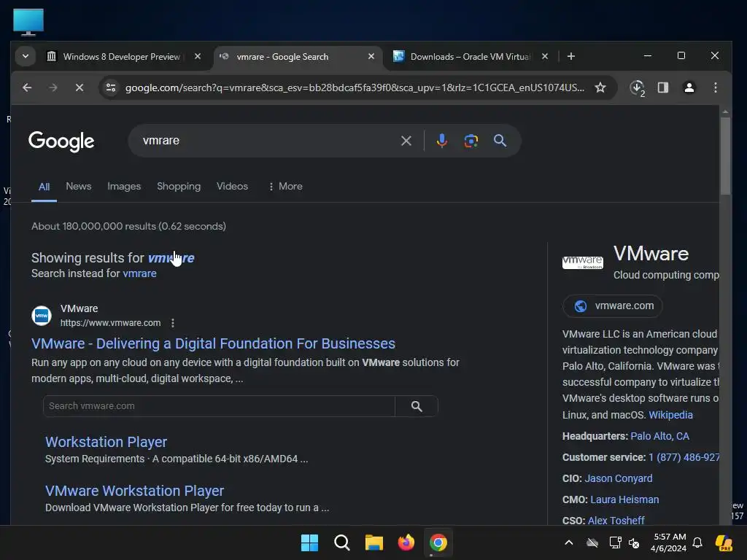Click the Search vmware.com input field
This screenshot has width=747, height=560.
(x=219, y=406)
